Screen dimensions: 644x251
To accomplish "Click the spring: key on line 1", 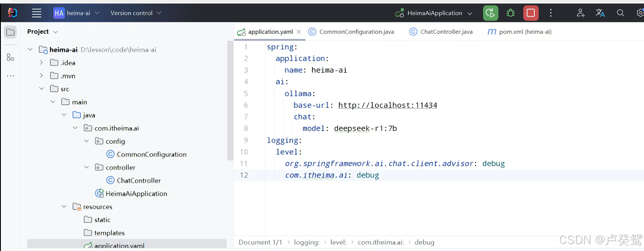I will click(282, 47).
